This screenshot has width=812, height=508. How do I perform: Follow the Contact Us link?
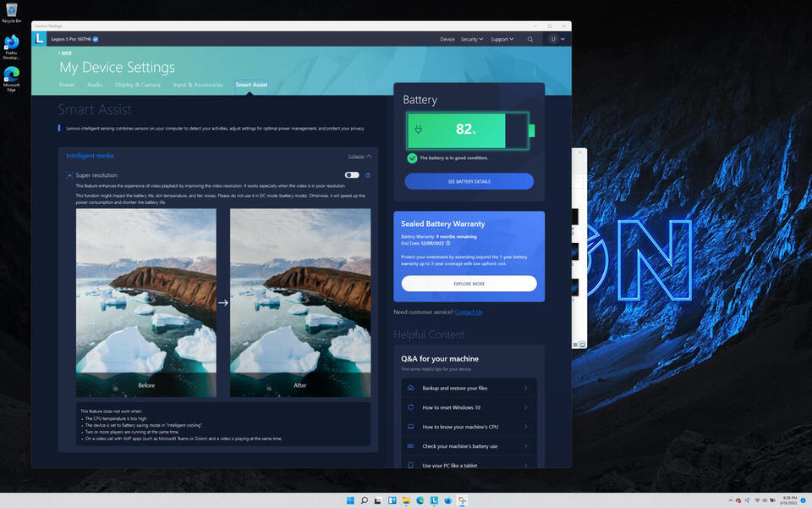tap(469, 312)
